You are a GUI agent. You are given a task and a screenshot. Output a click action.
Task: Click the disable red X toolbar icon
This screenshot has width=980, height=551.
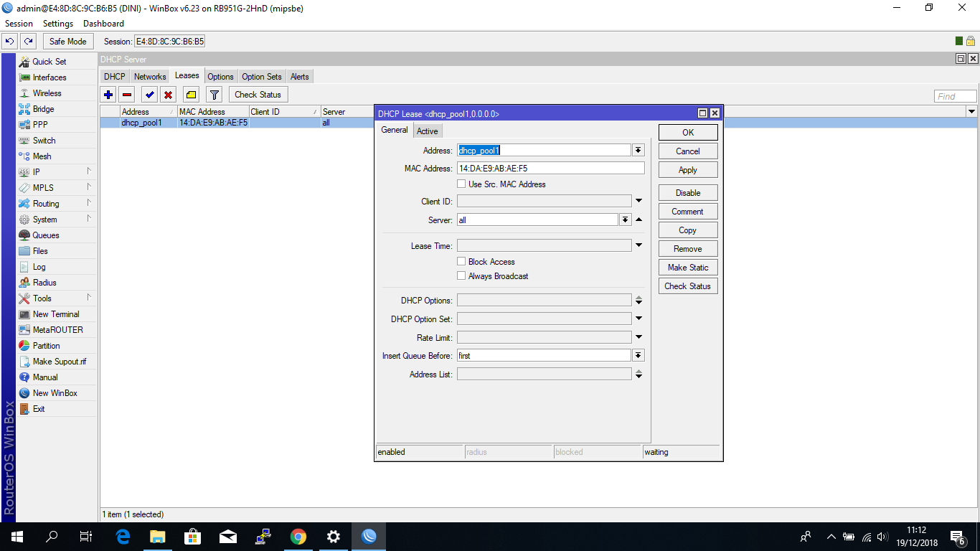(x=168, y=95)
